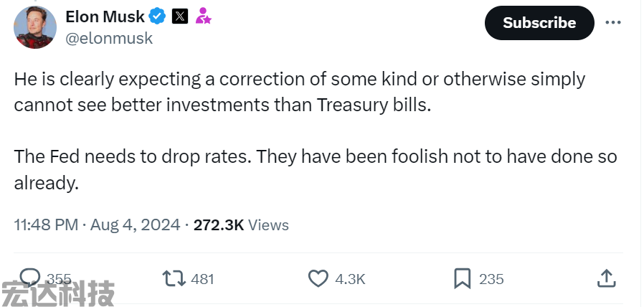The height and width of the screenshot is (307, 644).
Task: Bookmark the post with the bookmark icon
Action: tap(462, 278)
